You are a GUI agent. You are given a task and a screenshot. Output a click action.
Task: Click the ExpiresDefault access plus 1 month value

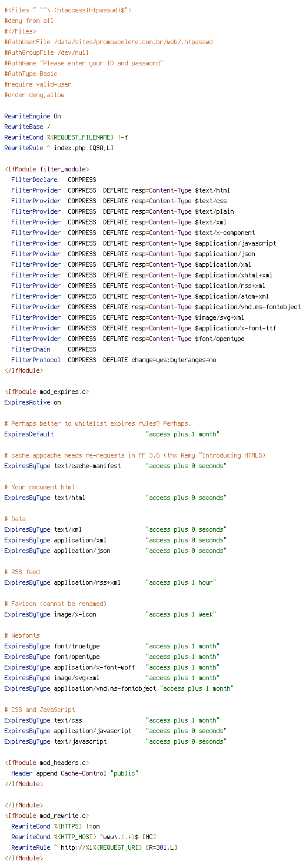point(182,434)
